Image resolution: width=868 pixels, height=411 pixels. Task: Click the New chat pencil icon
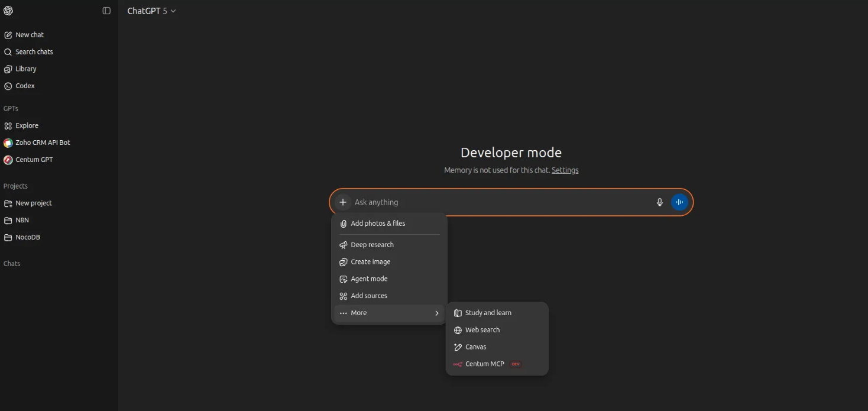(8, 35)
